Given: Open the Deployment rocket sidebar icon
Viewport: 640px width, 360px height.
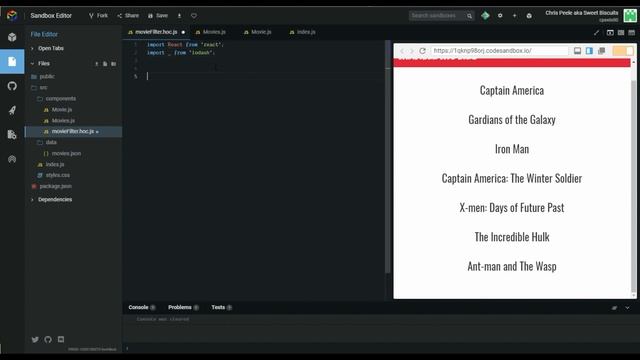Looking at the screenshot, I should [x=12, y=110].
